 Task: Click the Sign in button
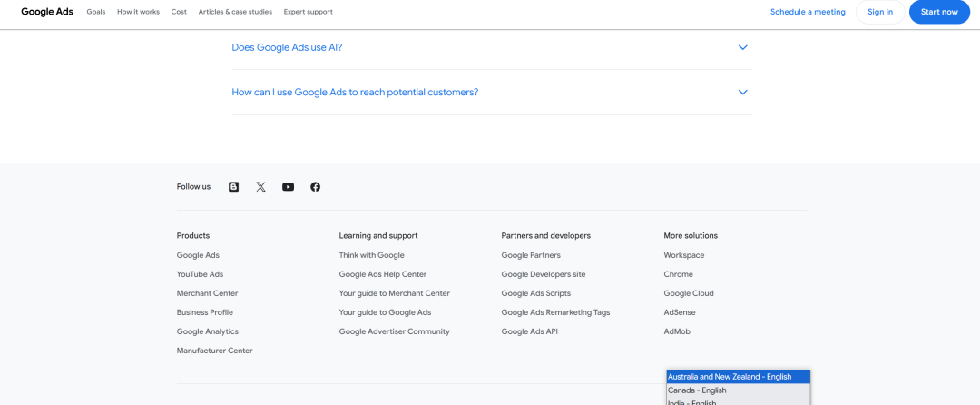(x=880, y=12)
